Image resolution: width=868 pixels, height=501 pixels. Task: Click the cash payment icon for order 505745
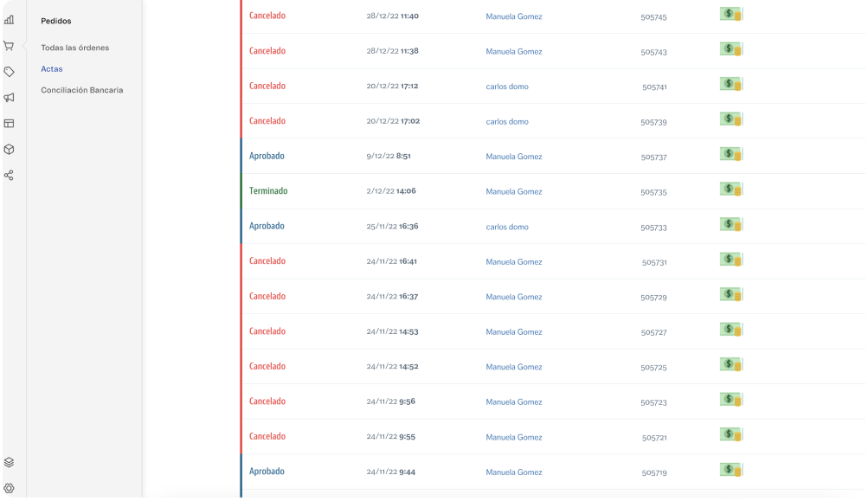[x=731, y=14]
